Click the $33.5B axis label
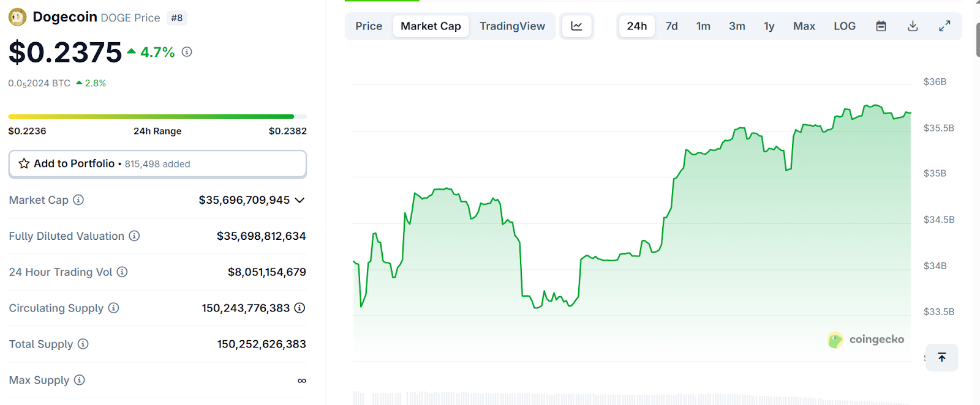 coord(939,311)
